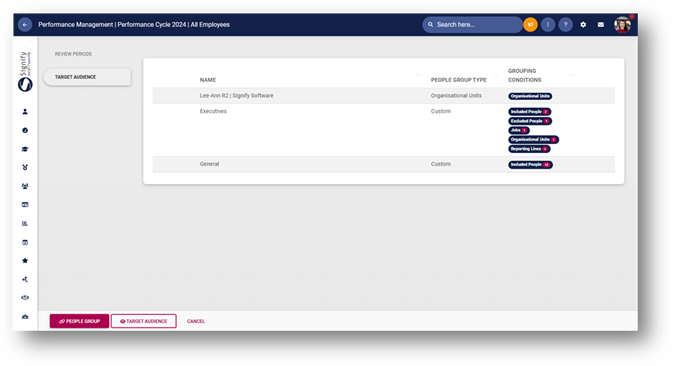Click the Reporting Lines badge
The height and width of the screenshot is (366, 673).
(x=529, y=149)
